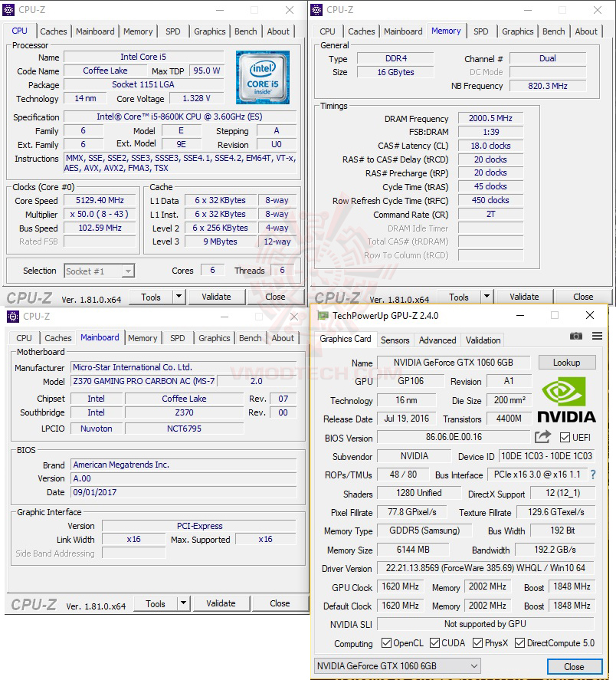This screenshot has height=680, width=616.
Task: Click the Memory Type field GDDR5 (Samsung)
Action: (x=424, y=531)
